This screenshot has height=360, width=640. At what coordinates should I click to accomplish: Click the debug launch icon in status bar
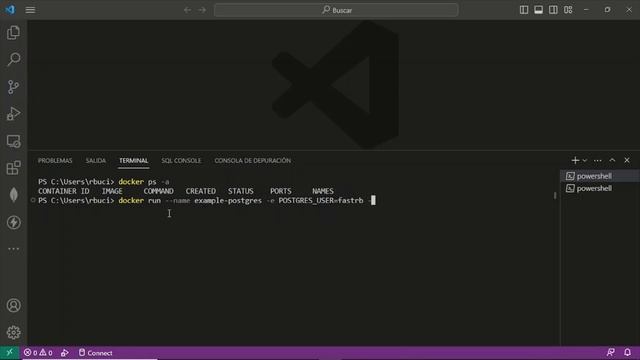tap(64, 353)
